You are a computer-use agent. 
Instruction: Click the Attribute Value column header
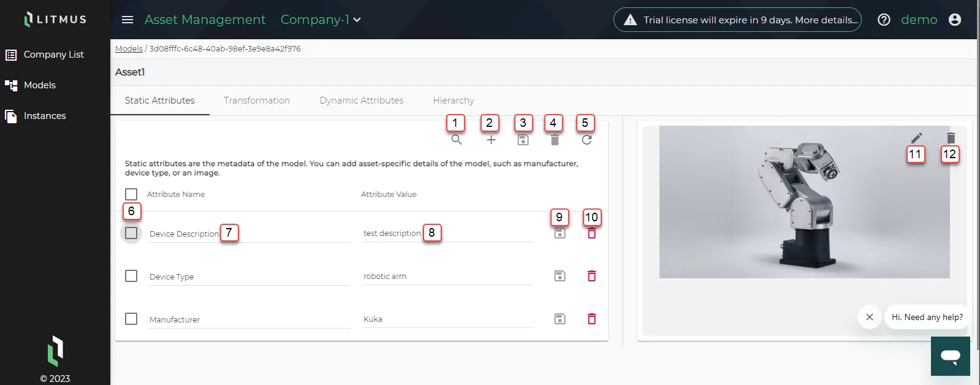[389, 194]
